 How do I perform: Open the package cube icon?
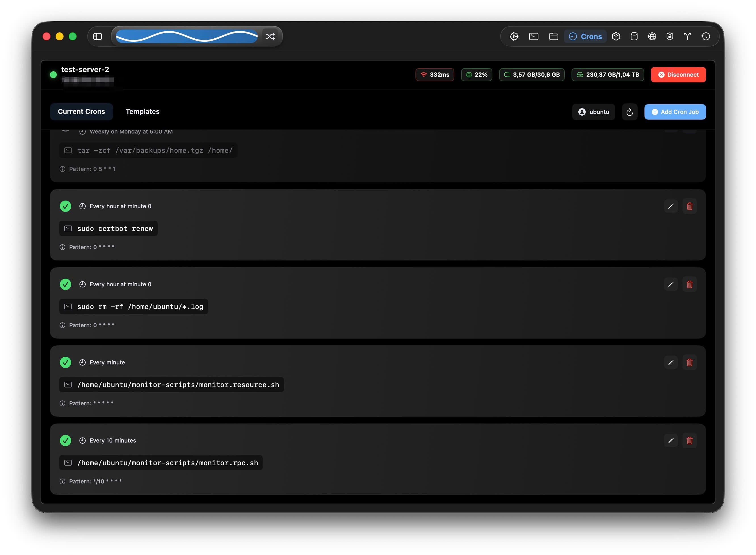pyautogui.click(x=616, y=36)
